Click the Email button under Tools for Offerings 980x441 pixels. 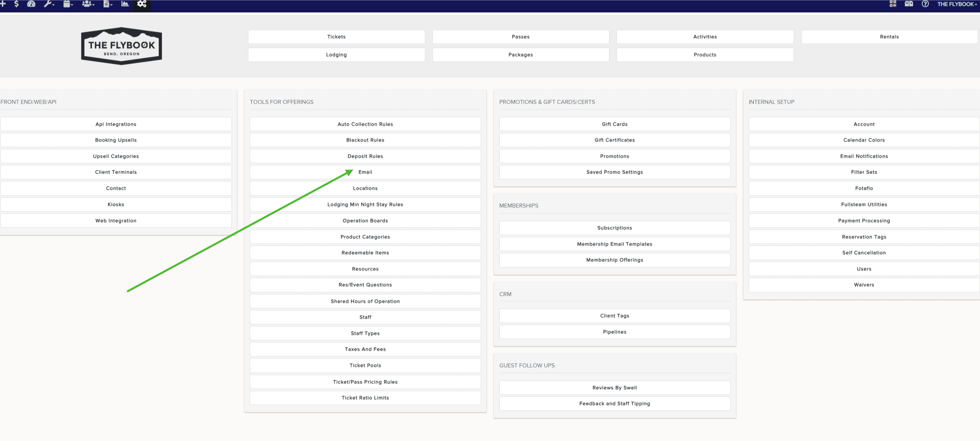pos(365,172)
